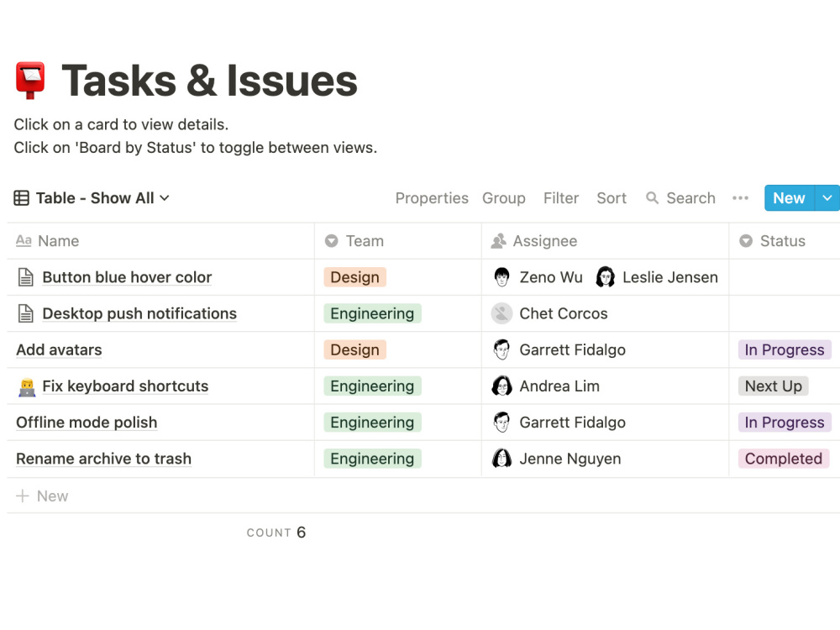Open the Offline mode polish task
The width and height of the screenshot is (840, 630).
[87, 423]
